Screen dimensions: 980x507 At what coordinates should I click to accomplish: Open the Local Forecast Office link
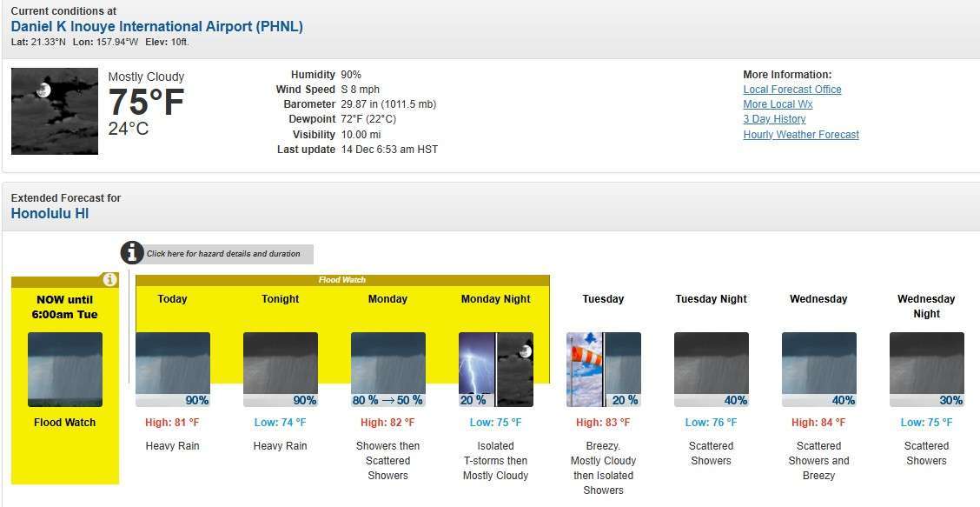click(x=791, y=90)
